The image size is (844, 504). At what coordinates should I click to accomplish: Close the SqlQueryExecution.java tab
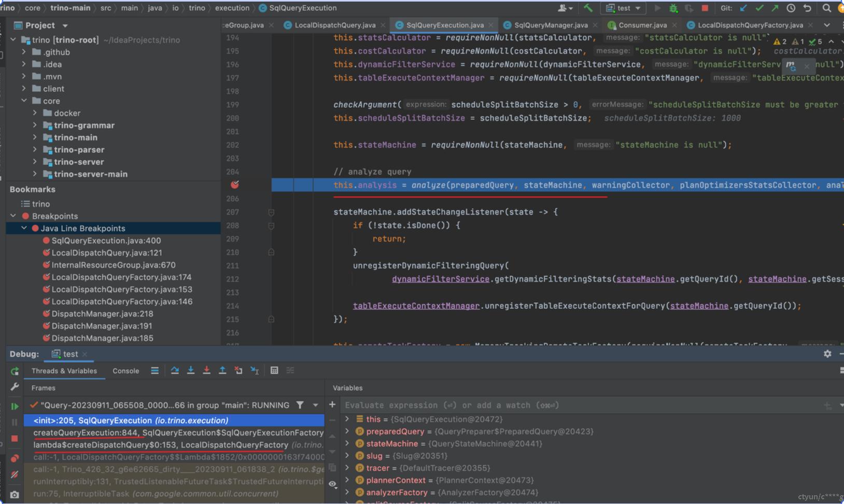click(x=490, y=25)
